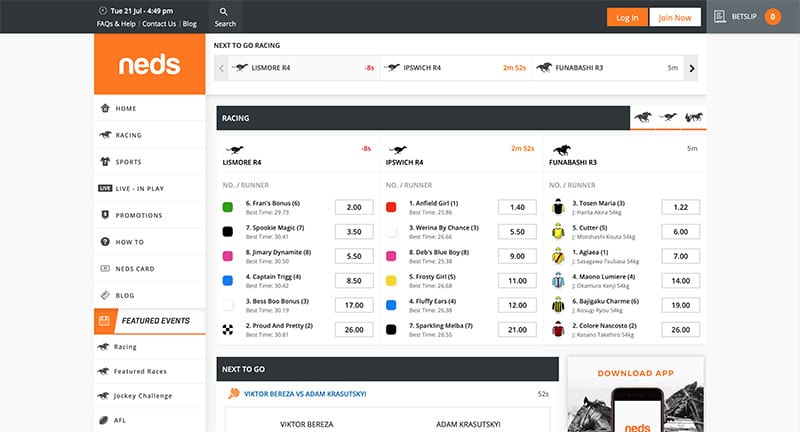Open Contact Us link

tap(159, 24)
